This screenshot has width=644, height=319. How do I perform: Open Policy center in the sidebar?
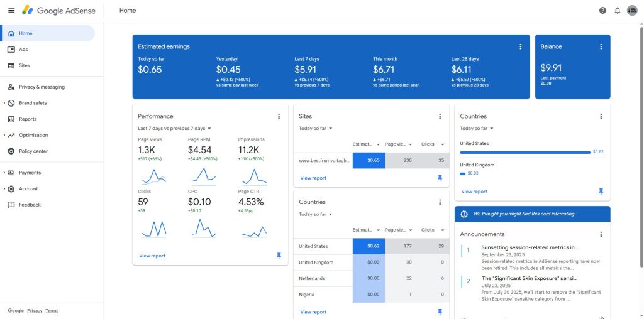coord(33,151)
